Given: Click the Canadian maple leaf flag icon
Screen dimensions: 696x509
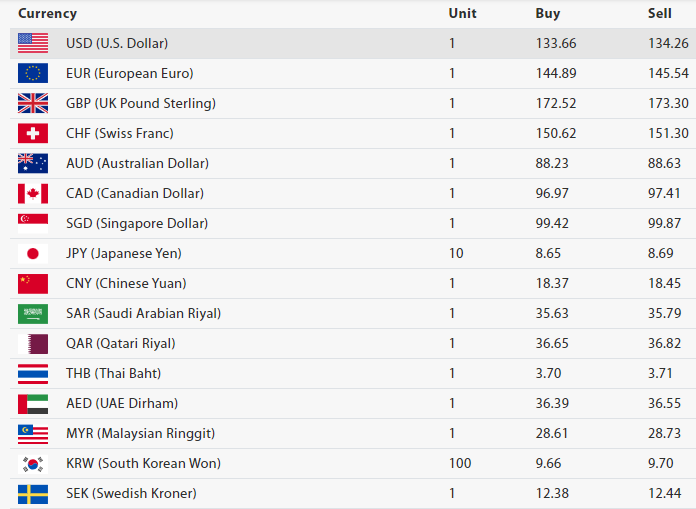Looking at the screenshot, I should pyautogui.click(x=32, y=193).
